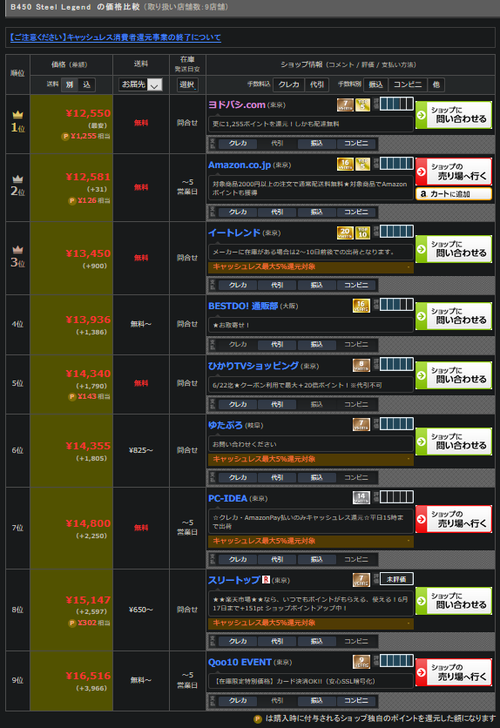Click the Rakuten icon beside スリートップ
This screenshot has width=500, height=728.
(266, 579)
